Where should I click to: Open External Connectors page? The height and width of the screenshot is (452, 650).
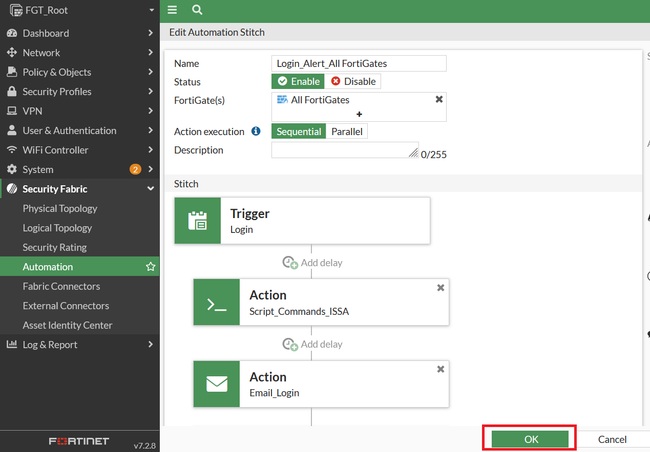tap(66, 306)
